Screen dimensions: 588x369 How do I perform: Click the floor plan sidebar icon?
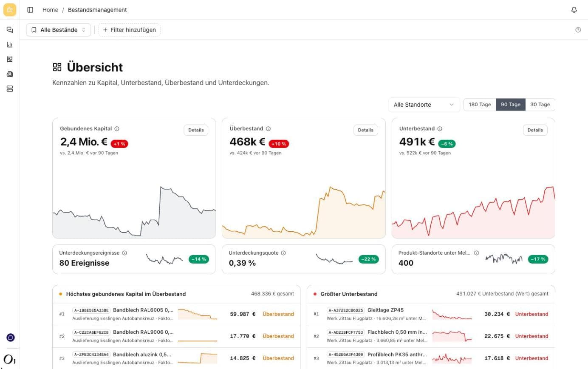(x=10, y=60)
